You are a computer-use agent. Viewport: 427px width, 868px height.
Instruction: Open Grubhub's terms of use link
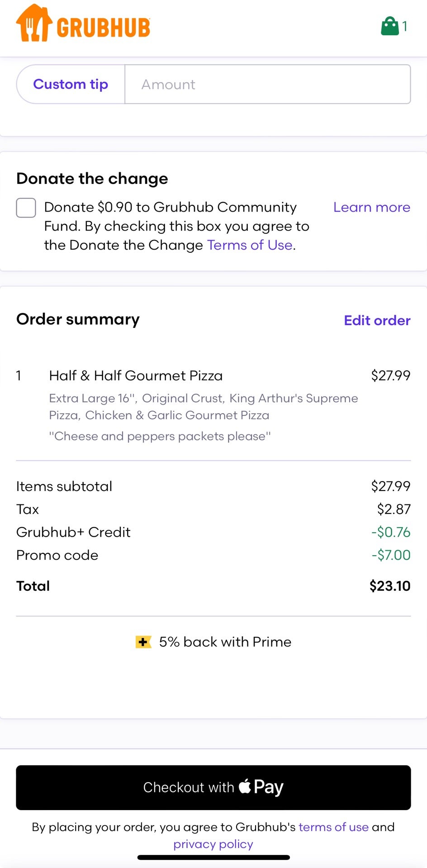[333, 827]
